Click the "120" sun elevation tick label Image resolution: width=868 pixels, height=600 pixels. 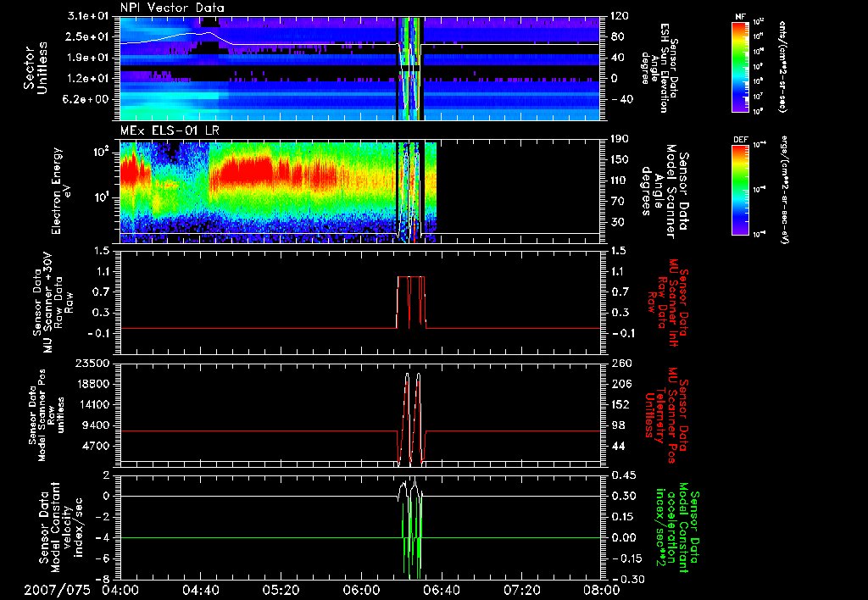click(620, 16)
